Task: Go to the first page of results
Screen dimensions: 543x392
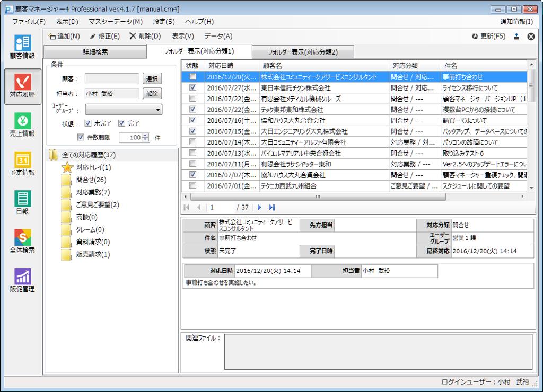Action: 187,207
